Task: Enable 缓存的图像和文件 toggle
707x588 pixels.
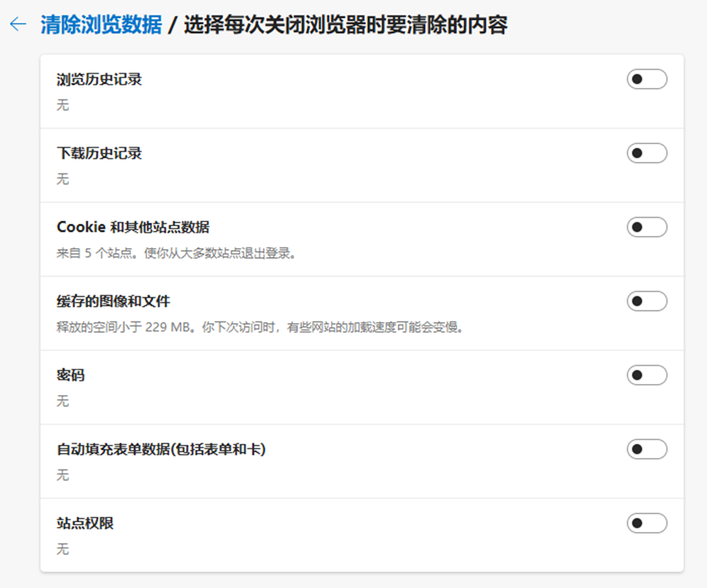Action: tap(647, 301)
